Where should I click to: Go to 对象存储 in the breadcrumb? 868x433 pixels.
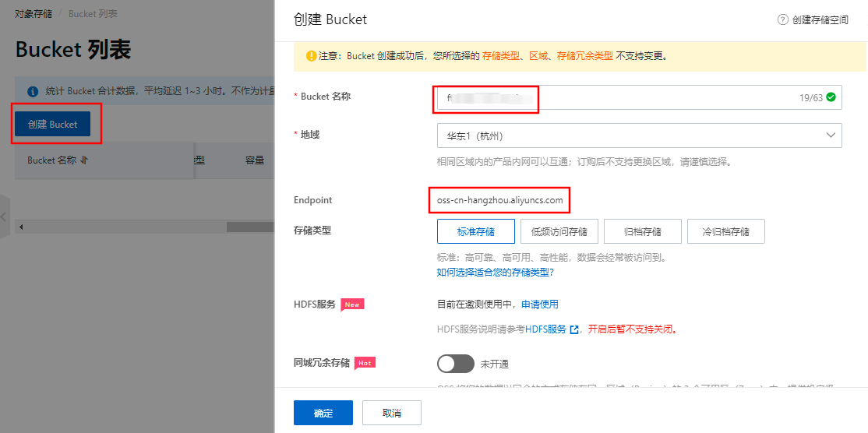tap(34, 14)
